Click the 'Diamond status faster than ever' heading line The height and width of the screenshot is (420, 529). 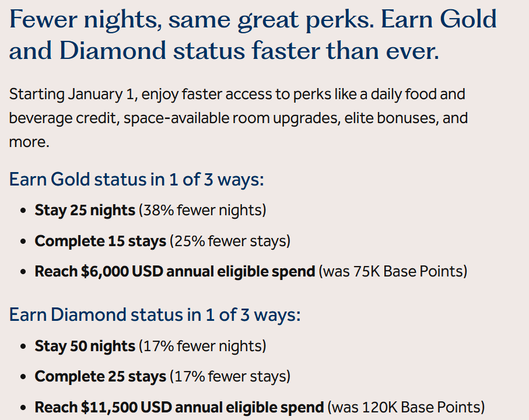(x=224, y=51)
